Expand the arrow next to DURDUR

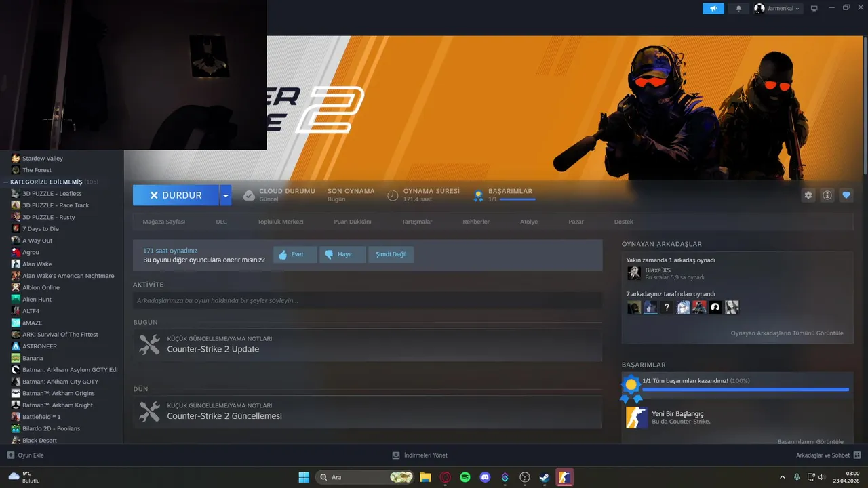tap(226, 195)
